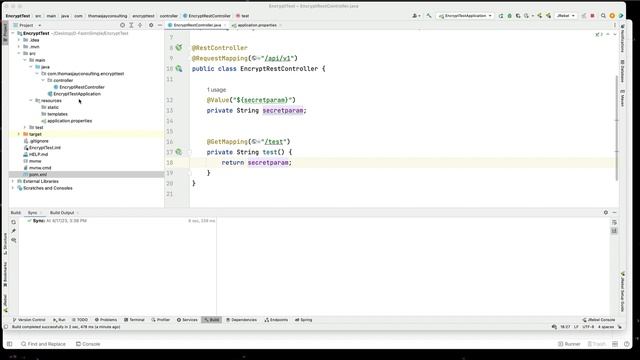
Task: Open the Notifications side tab
Action: coord(622,38)
